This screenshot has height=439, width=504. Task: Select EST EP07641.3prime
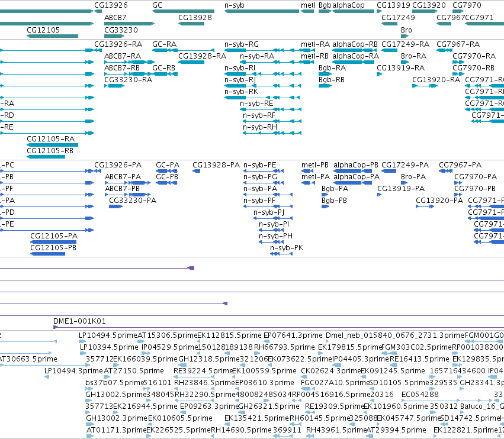click(x=293, y=335)
